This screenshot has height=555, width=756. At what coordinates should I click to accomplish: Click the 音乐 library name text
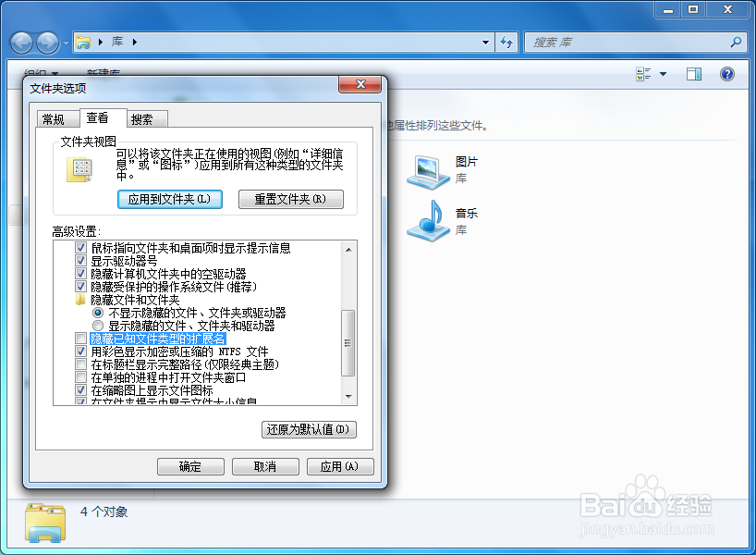pos(466,213)
